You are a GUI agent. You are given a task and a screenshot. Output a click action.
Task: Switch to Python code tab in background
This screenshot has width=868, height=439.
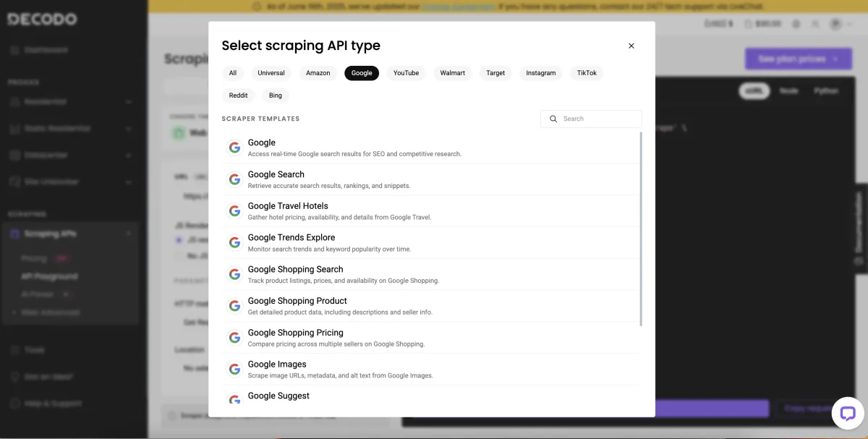[826, 91]
